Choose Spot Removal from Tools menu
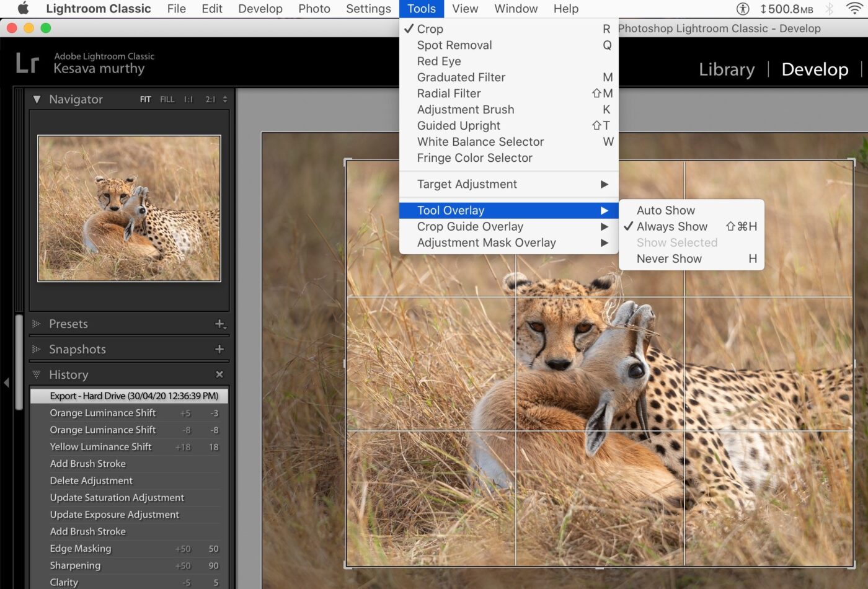Viewport: 868px width, 589px height. pos(454,45)
